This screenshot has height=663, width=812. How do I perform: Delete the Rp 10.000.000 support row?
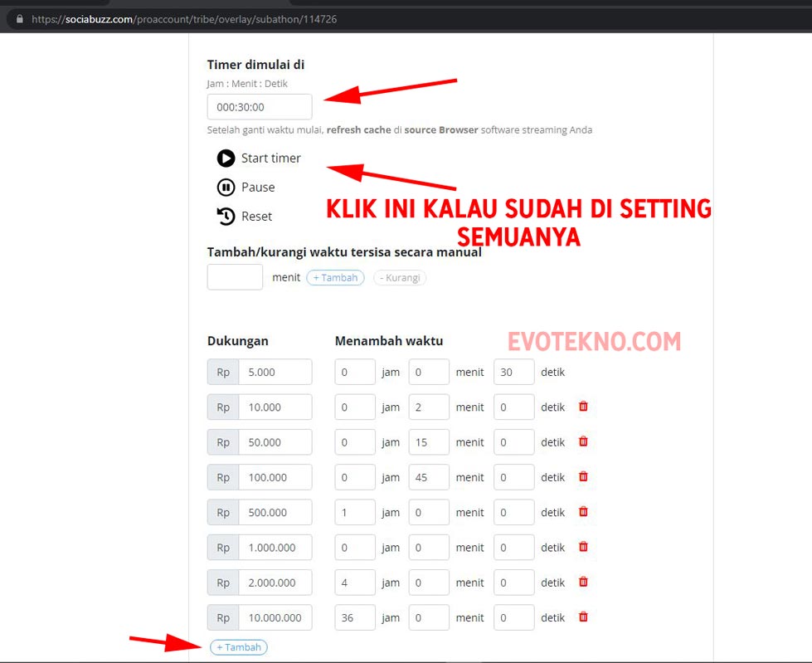coord(583,617)
